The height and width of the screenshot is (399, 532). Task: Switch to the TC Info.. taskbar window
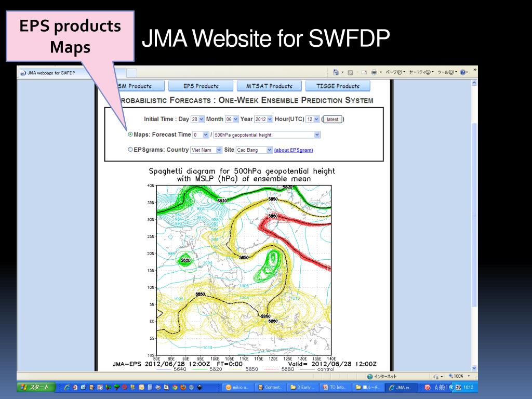[x=335, y=388]
